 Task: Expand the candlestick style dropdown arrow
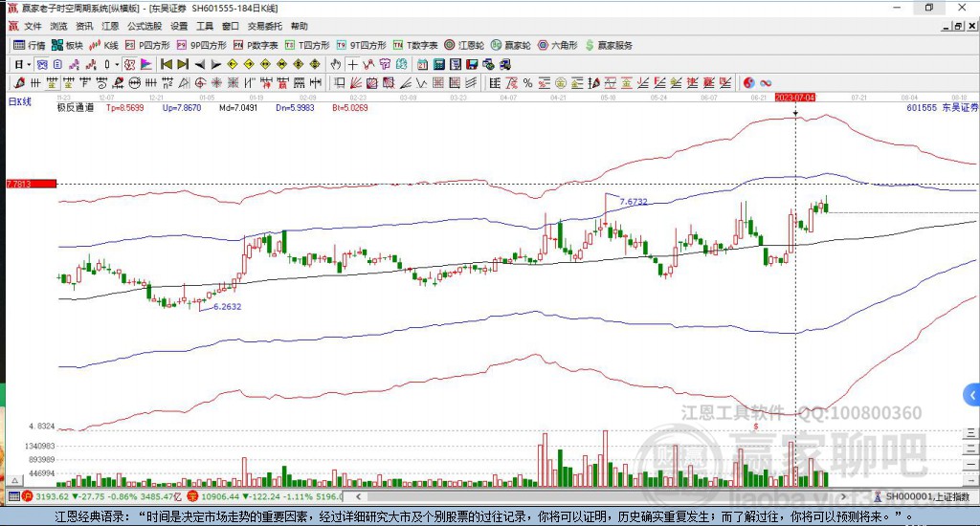coord(116,64)
